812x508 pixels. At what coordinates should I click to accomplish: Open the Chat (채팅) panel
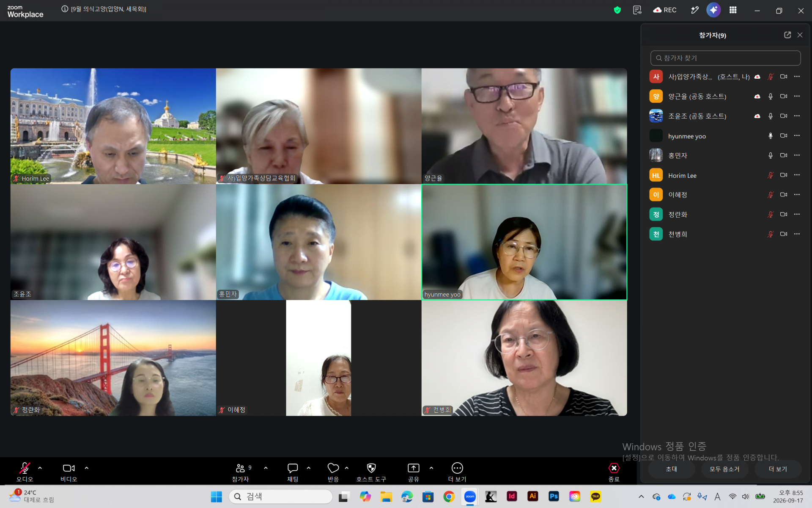[x=293, y=472]
